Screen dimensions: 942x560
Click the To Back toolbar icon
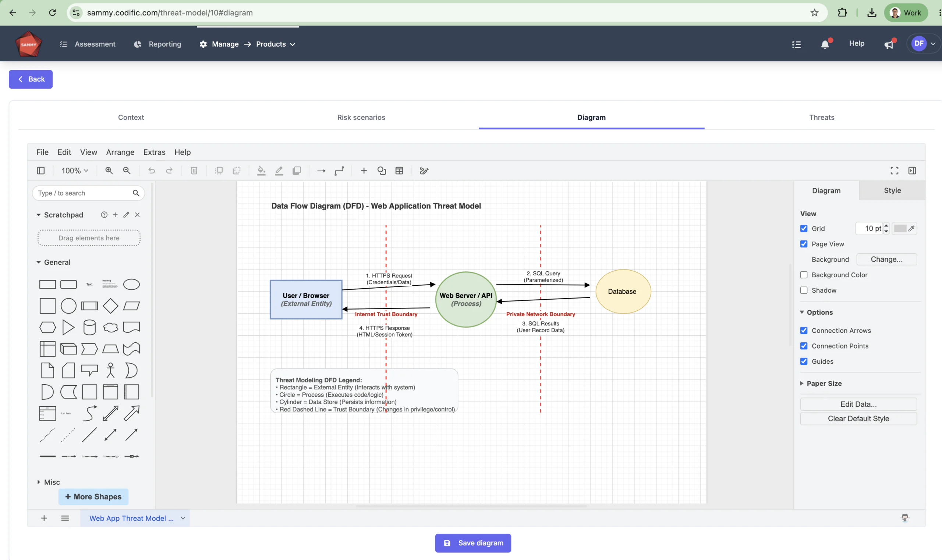[x=237, y=171]
